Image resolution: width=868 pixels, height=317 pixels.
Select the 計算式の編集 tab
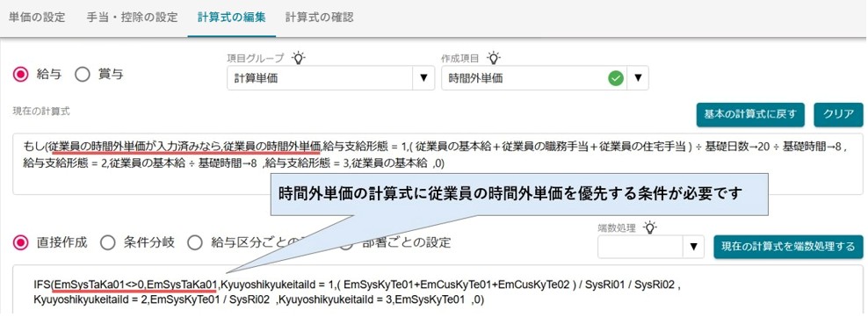click(231, 18)
